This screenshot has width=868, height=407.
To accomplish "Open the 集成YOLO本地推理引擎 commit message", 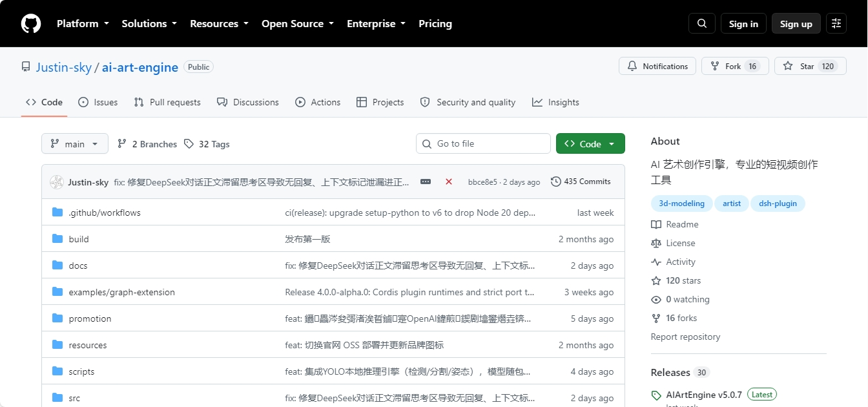I will [x=408, y=371].
